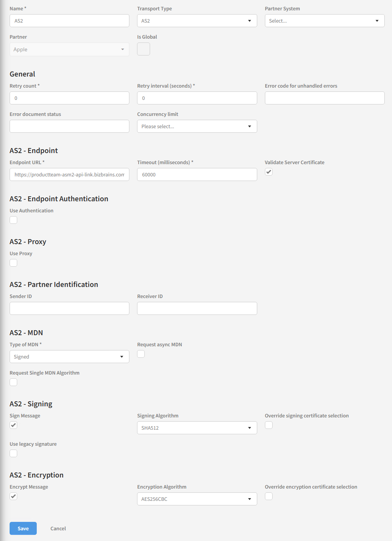Open the Signing Algorithm dropdown
Viewport: 392px width, 541px height.
(x=197, y=428)
